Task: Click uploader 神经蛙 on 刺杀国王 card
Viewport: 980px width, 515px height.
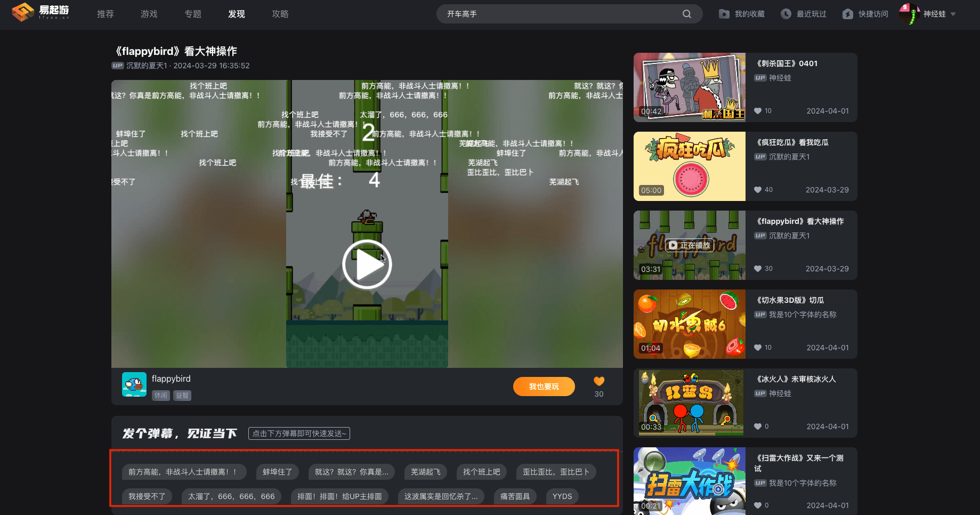Action: click(x=780, y=78)
